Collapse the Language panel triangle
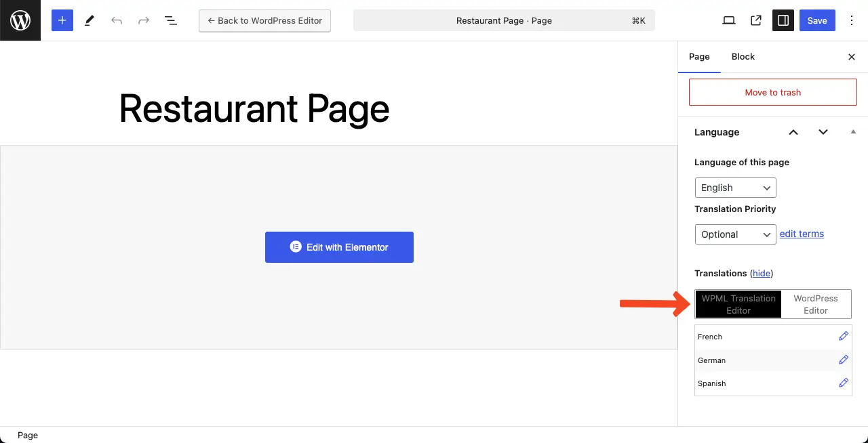This screenshot has width=868, height=443. click(854, 131)
